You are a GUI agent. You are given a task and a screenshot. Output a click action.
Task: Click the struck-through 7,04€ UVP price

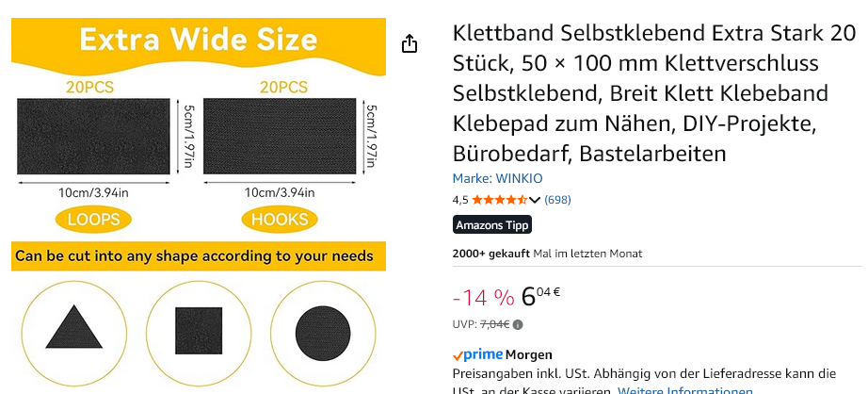tap(494, 324)
